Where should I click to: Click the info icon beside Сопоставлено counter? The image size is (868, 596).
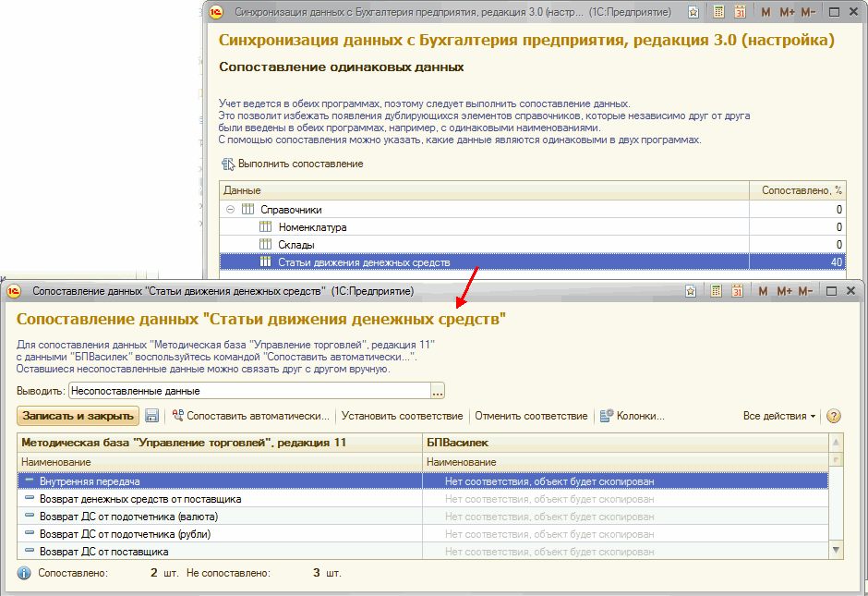24,573
